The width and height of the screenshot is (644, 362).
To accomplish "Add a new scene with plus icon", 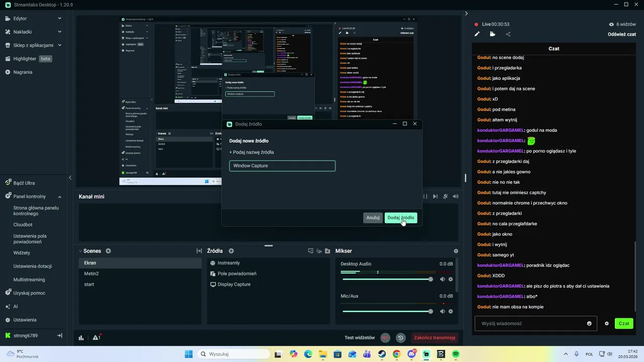I will point(108,251).
